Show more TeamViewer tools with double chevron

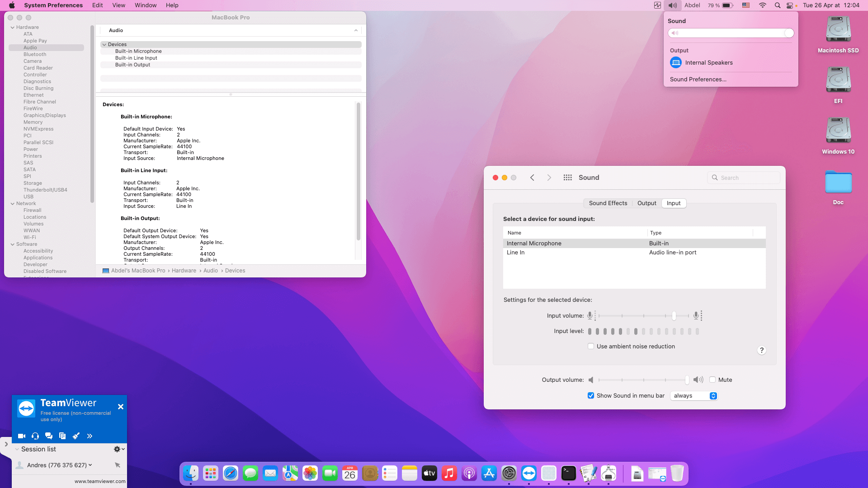[x=90, y=436]
